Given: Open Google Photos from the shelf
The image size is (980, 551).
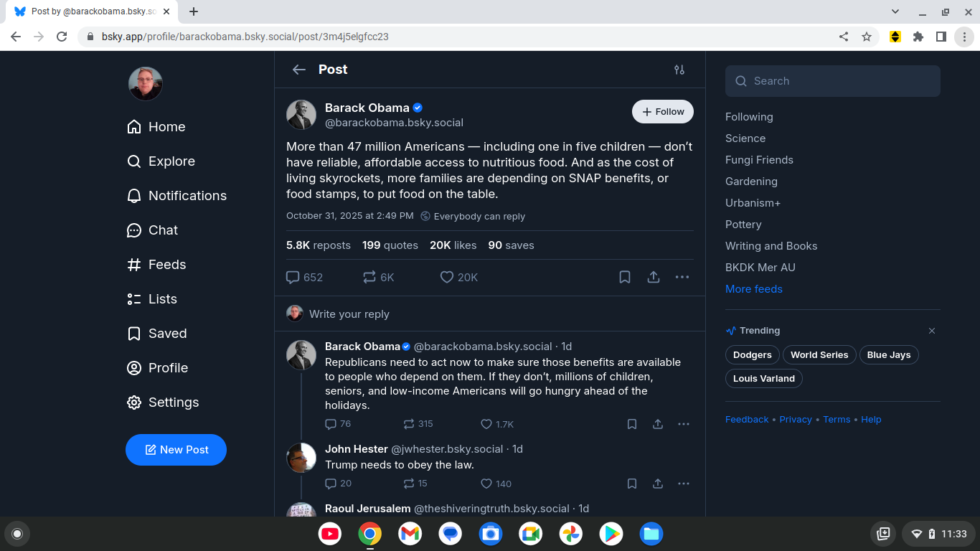Looking at the screenshot, I should (x=571, y=534).
